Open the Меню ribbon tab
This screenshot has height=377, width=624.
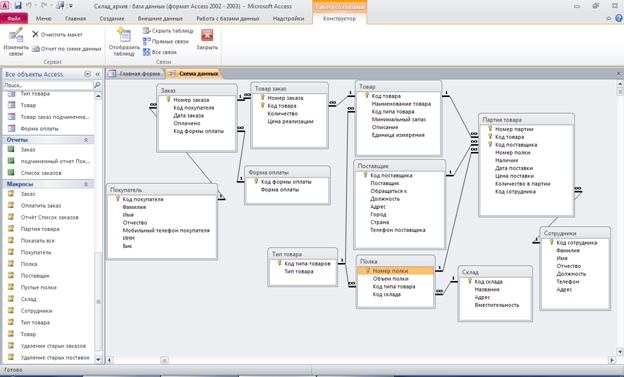tap(43, 18)
